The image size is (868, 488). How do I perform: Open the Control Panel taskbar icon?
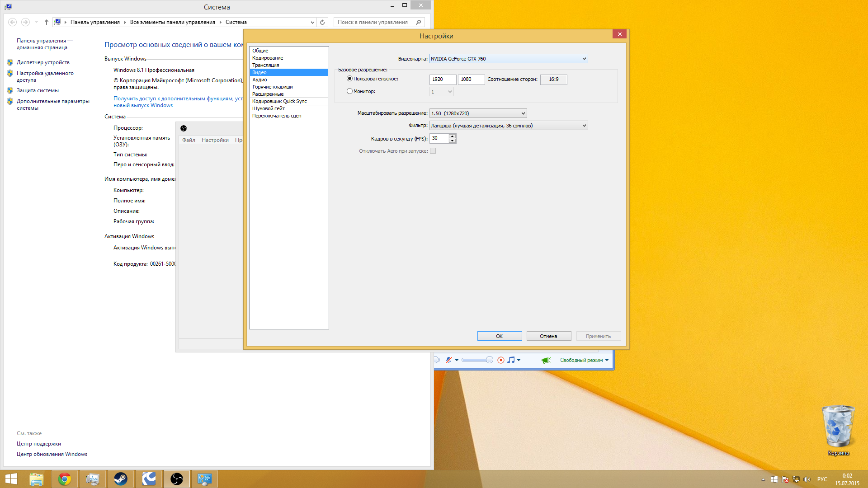(x=205, y=479)
